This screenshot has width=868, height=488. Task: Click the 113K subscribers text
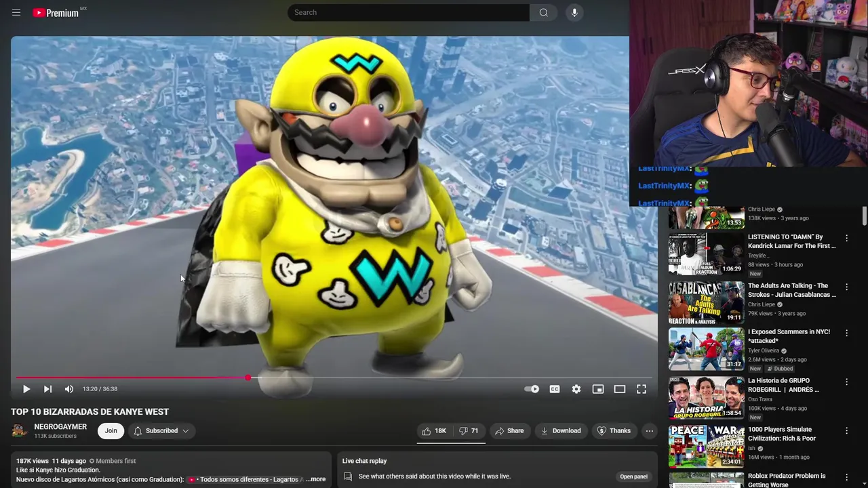click(55, 436)
